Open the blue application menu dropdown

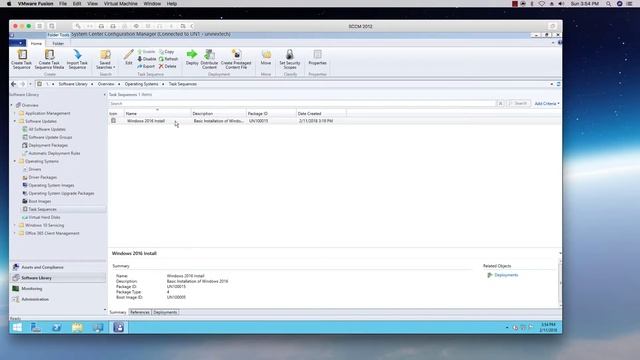18,43
